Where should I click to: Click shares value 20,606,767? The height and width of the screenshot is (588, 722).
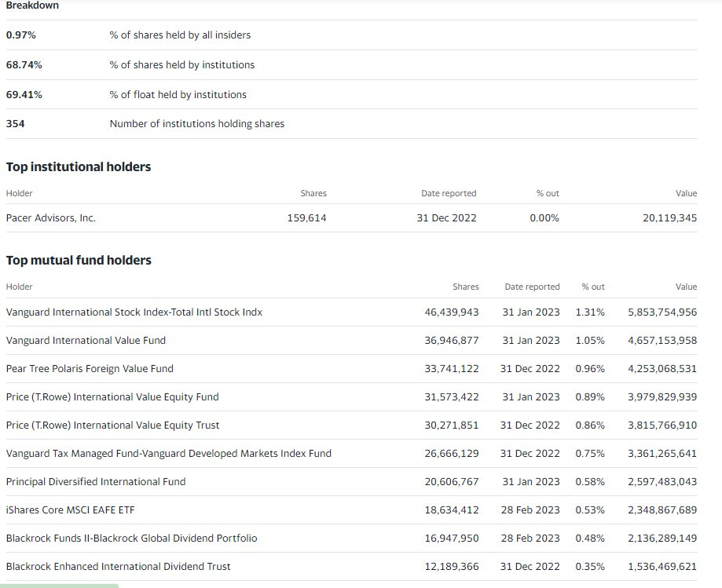click(x=452, y=482)
